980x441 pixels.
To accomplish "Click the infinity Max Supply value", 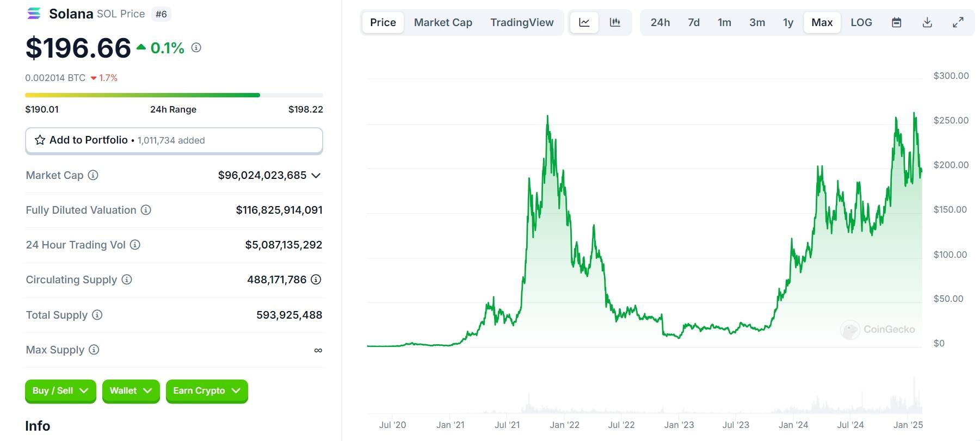I will pos(318,350).
